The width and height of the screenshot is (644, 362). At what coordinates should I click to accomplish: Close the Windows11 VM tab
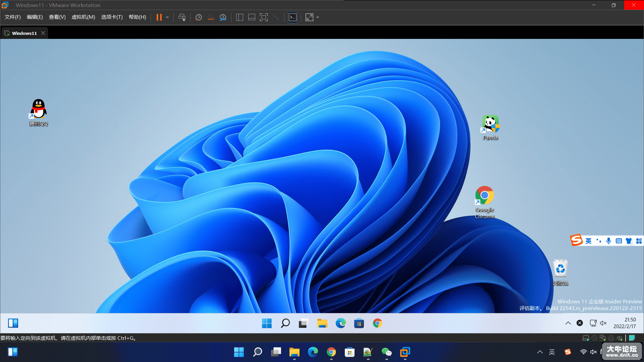coord(43,33)
